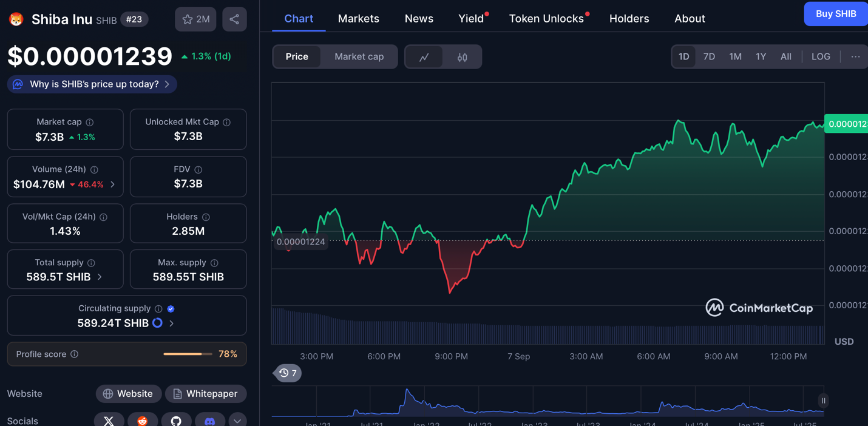Viewport: 868px width, 426px height.
Task: Open the Token Unlocks tab
Action: coord(546,18)
